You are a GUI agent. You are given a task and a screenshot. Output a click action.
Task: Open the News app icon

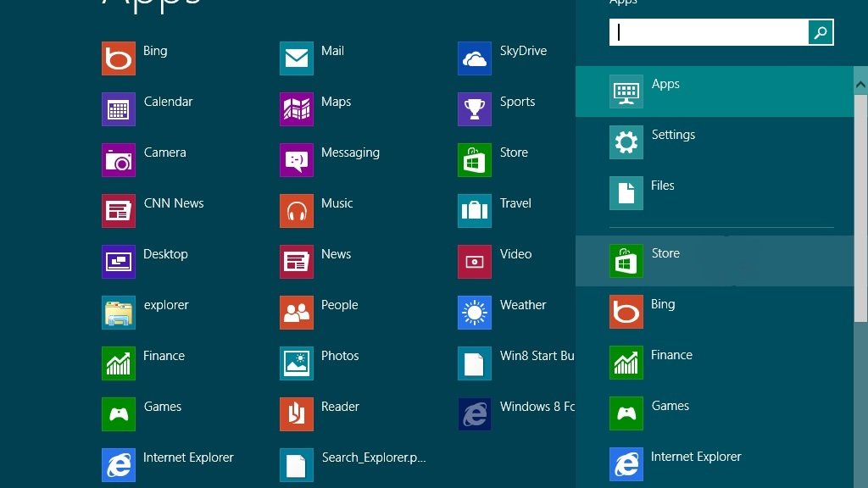tap(297, 262)
